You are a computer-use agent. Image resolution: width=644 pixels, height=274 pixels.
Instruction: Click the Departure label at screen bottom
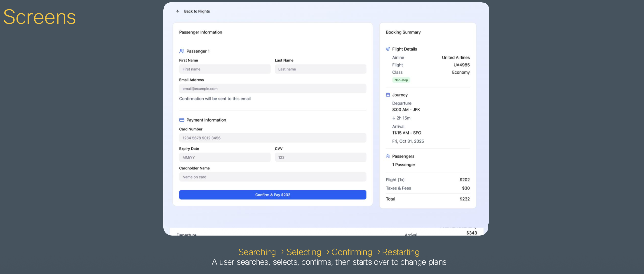click(186, 235)
